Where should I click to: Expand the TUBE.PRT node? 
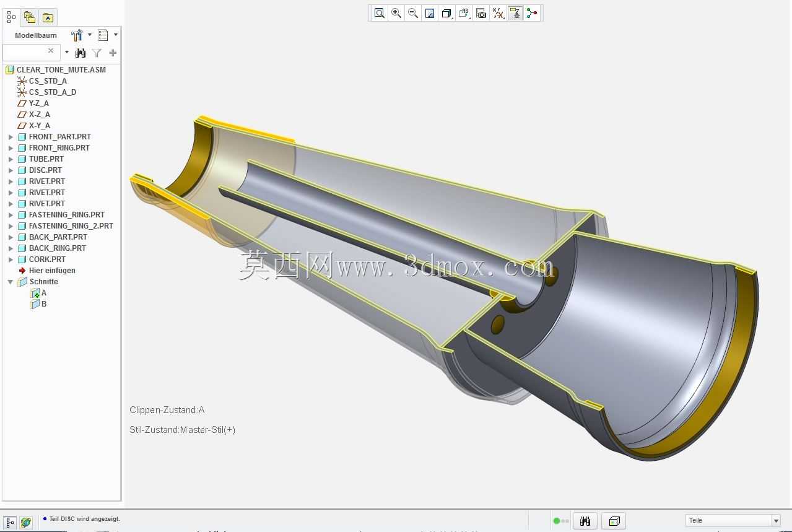[x=11, y=159]
